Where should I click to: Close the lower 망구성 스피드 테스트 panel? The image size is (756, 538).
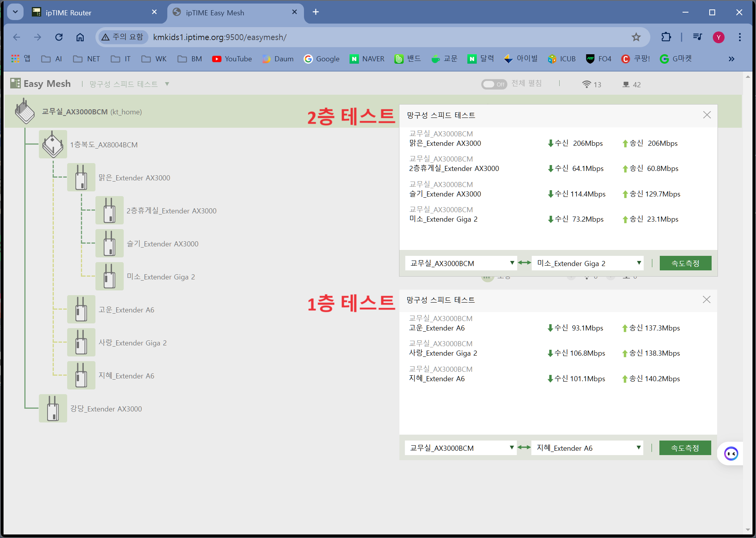tap(707, 299)
